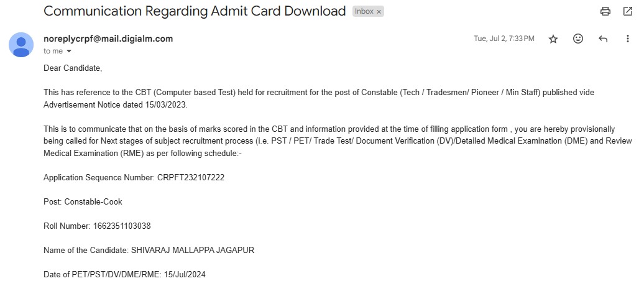644x286 pixels.
Task: Click the 'Dear Candidate,' greeting line
Action: coord(73,68)
